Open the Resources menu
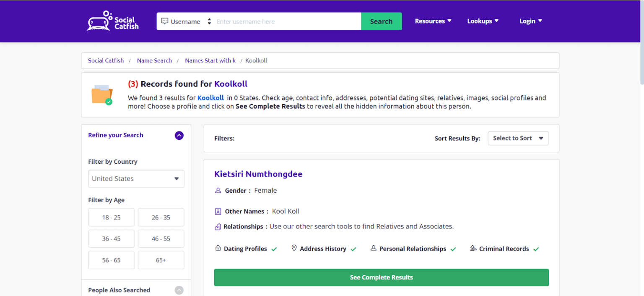The width and height of the screenshot is (644, 296). point(433,21)
